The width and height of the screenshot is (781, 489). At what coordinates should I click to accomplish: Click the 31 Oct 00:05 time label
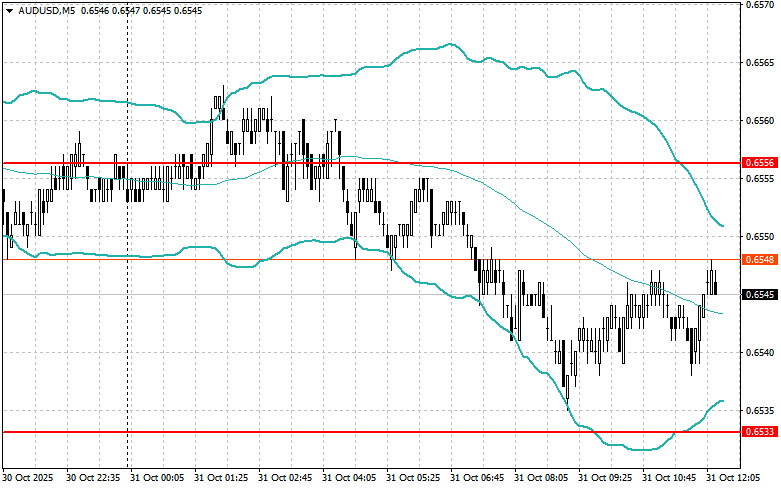(x=157, y=478)
